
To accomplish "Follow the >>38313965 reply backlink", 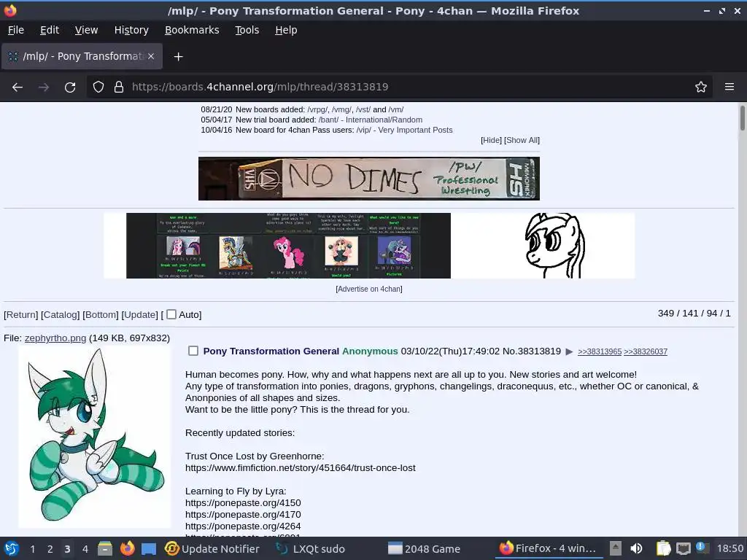I will tap(600, 352).
